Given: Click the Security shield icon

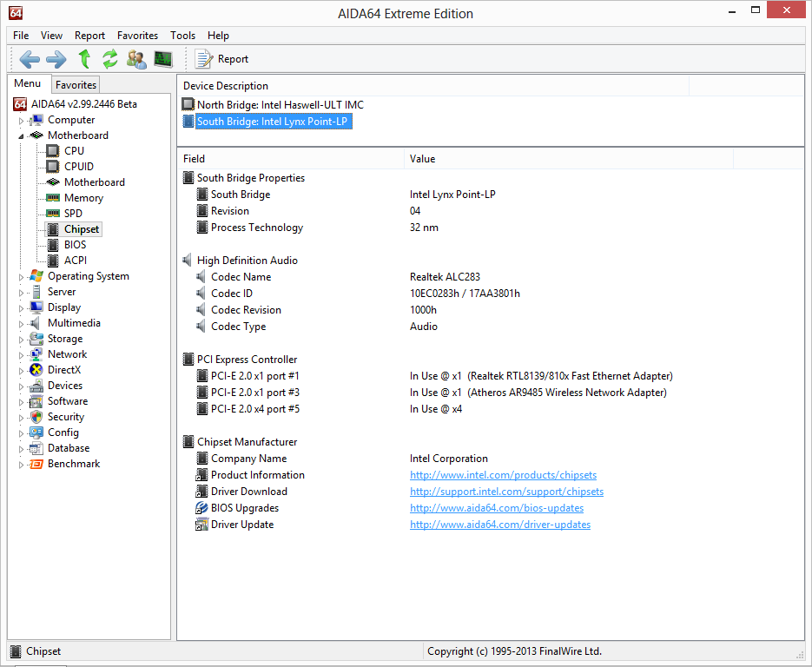Looking at the screenshot, I should (x=36, y=417).
